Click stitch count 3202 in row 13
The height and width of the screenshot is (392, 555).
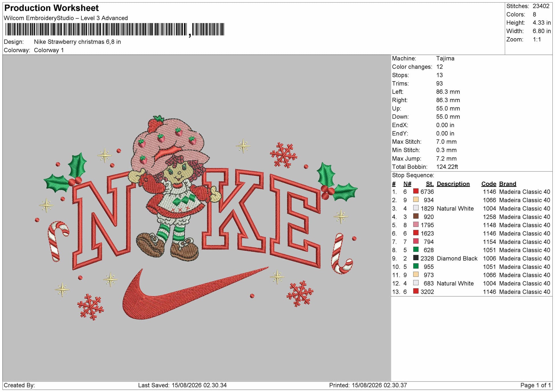tap(427, 292)
